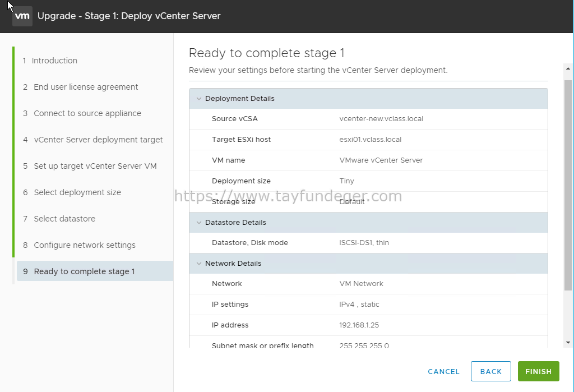
Task: Open step 6 Select deployment size
Action: point(72,192)
